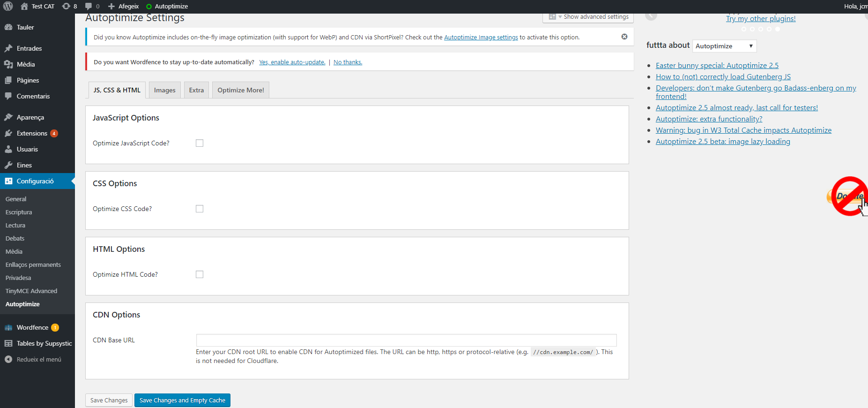This screenshot has width=868, height=408.
Task: Open the Usuaris menu
Action: (37, 149)
